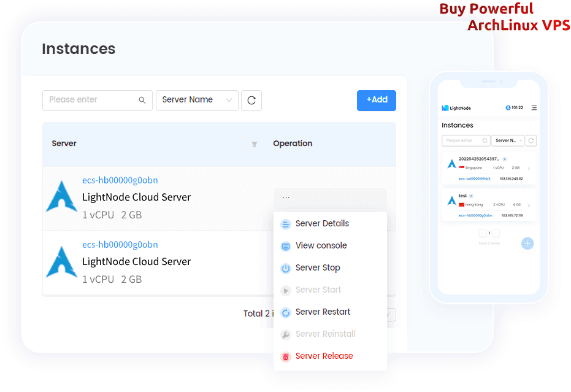Open the hamburger menu on the phone screen
571x392 pixels.
(x=534, y=108)
